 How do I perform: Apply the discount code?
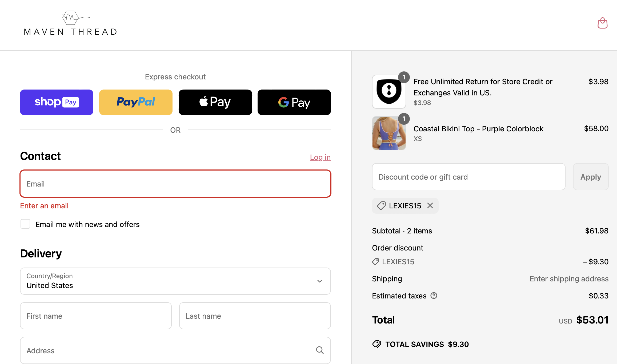pos(591,177)
